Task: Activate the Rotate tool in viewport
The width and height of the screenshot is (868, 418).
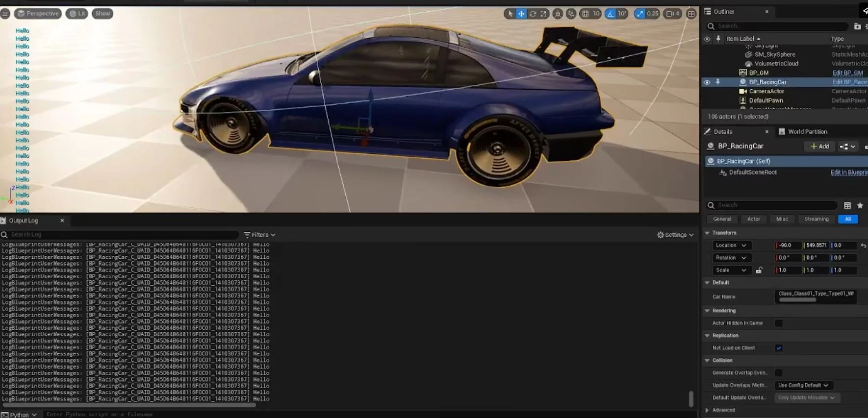Action: coord(533,14)
